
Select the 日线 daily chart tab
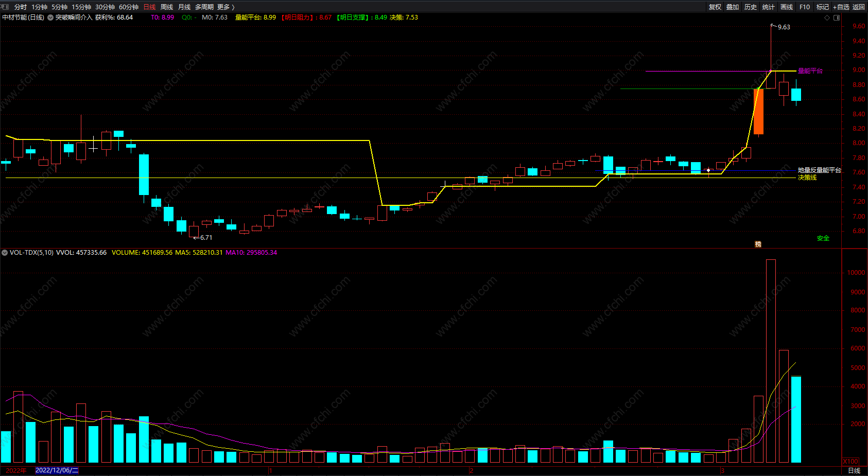pos(149,7)
